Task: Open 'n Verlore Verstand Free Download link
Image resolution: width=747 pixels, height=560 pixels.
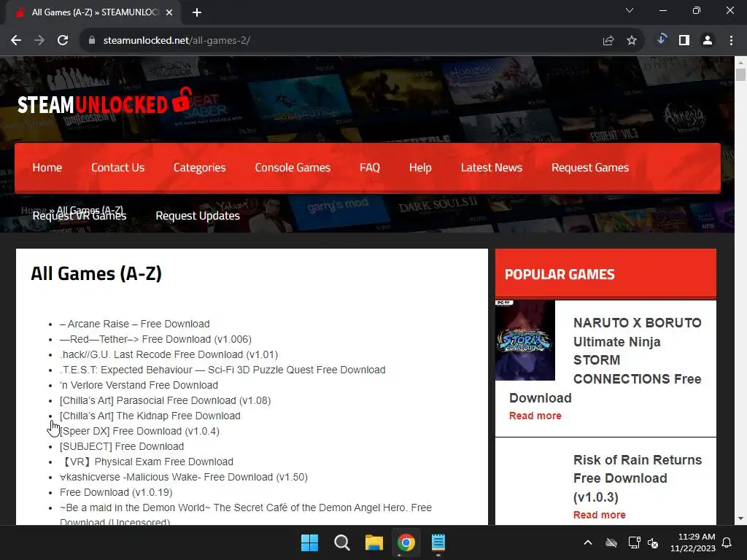Action: (x=139, y=385)
